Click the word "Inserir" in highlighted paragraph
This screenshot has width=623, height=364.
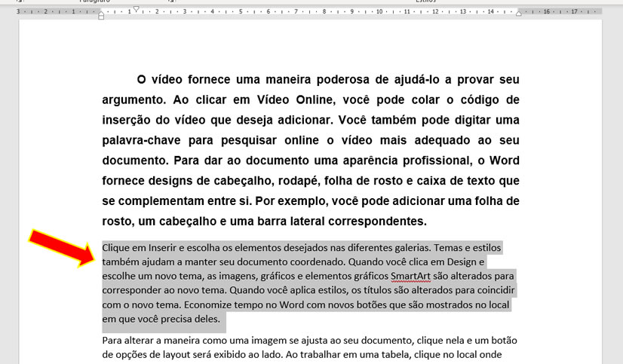(162, 248)
